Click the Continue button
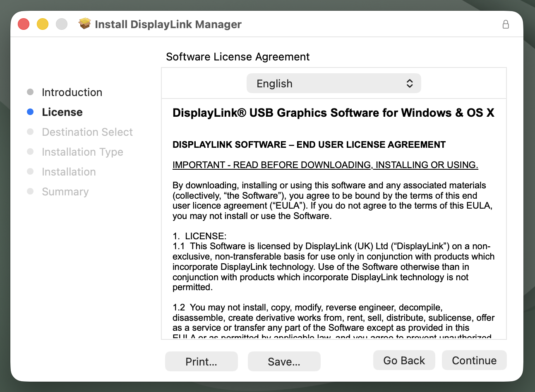The width and height of the screenshot is (535, 392). tap(474, 360)
